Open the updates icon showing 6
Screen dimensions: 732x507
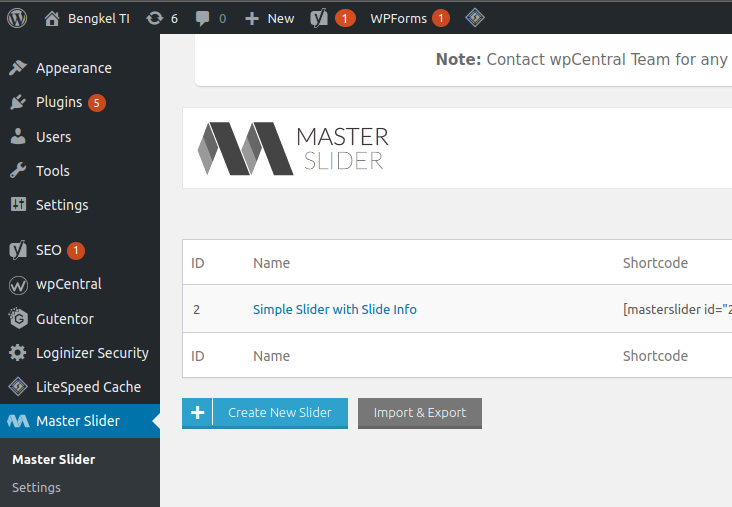click(155, 18)
